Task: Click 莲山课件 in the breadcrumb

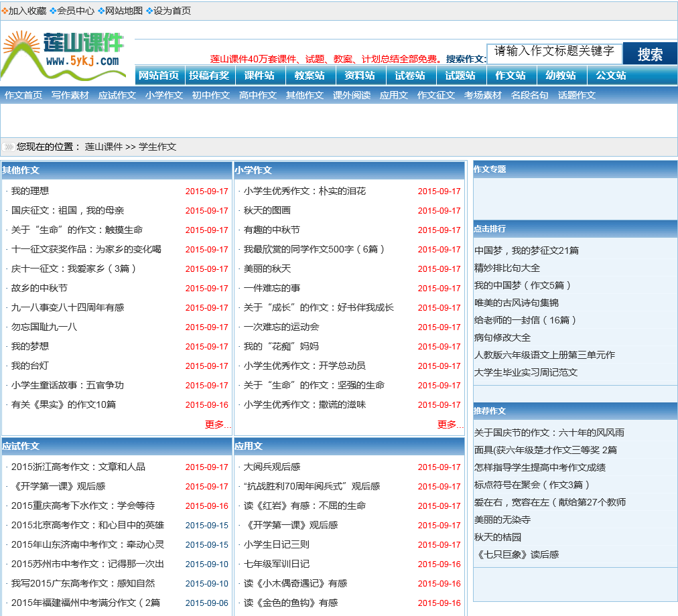Action: pos(104,147)
